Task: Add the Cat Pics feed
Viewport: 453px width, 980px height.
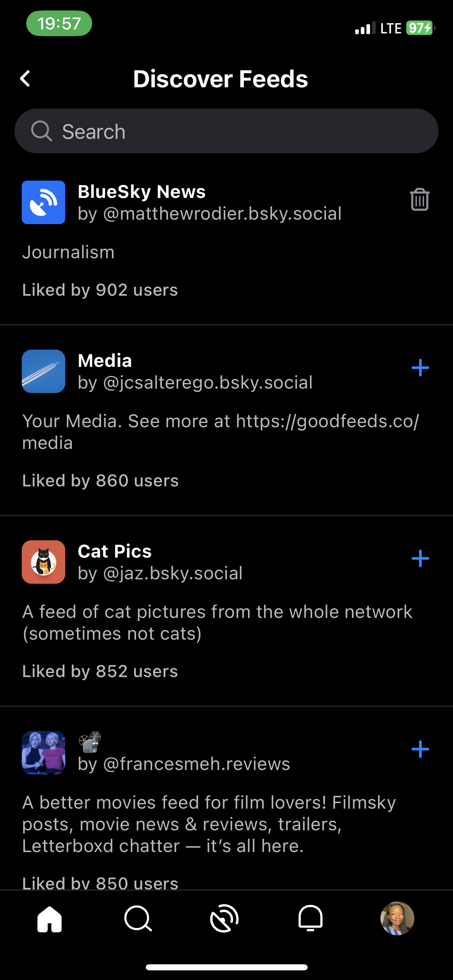Action: coord(420,558)
